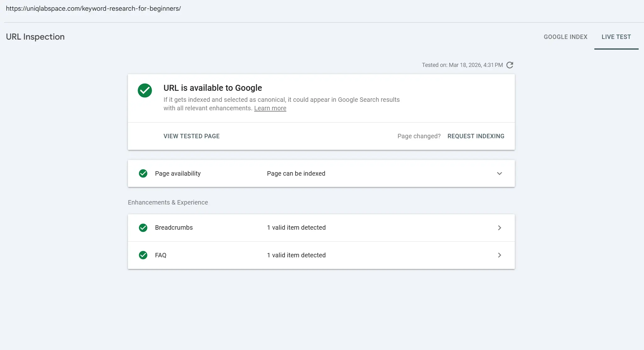Open FAQ details arrow

pyautogui.click(x=499, y=255)
